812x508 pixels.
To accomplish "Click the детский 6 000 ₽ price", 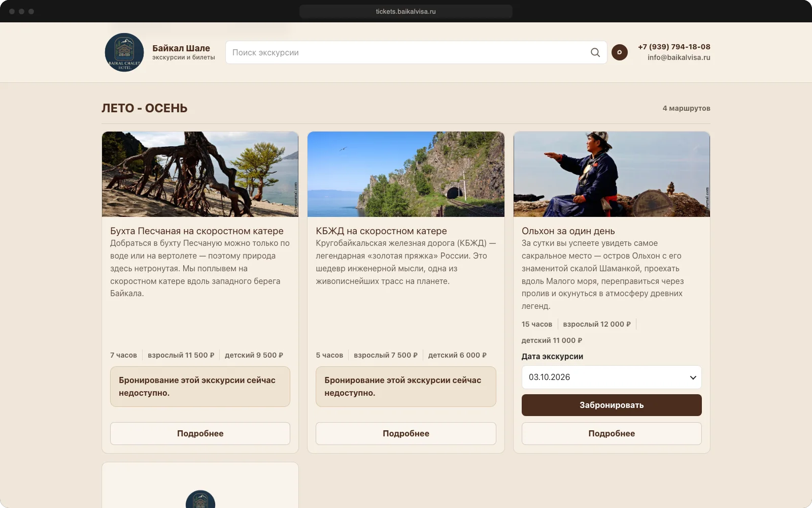I will click(457, 355).
